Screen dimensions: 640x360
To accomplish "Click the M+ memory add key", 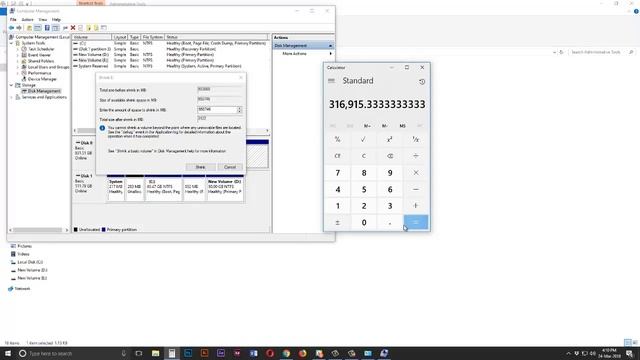I will tap(367, 126).
